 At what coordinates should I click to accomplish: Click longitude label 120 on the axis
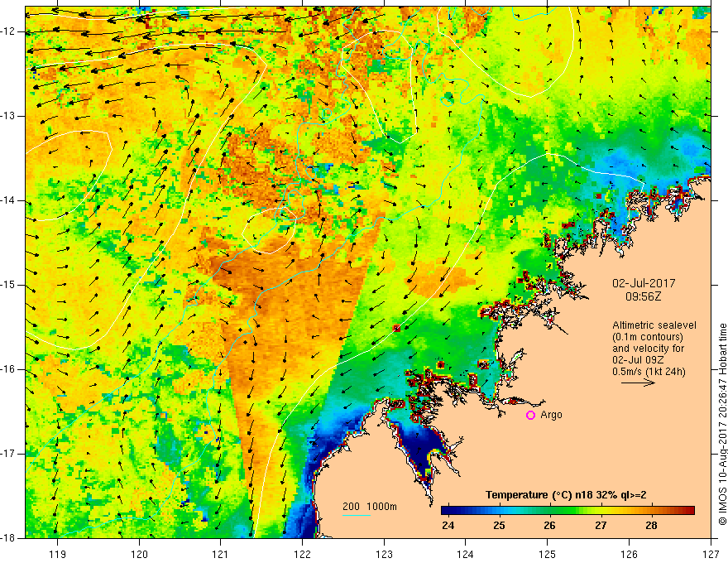pyautogui.click(x=139, y=554)
